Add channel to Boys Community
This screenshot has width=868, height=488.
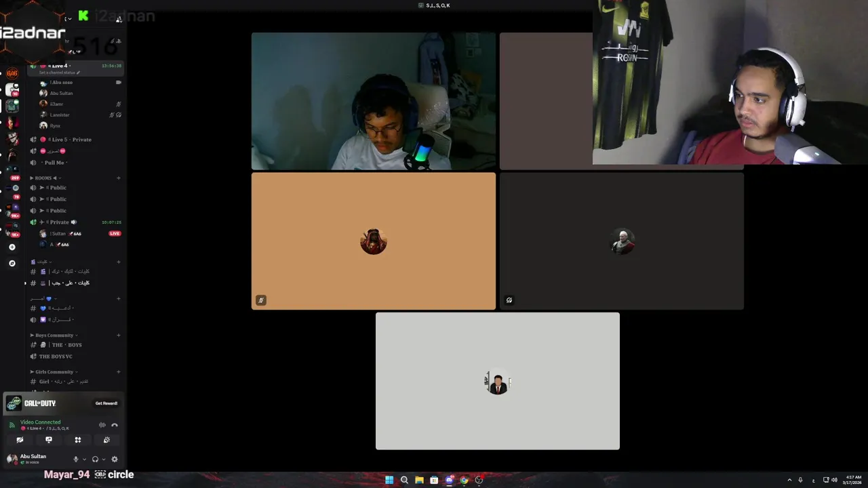pos(119,335)
